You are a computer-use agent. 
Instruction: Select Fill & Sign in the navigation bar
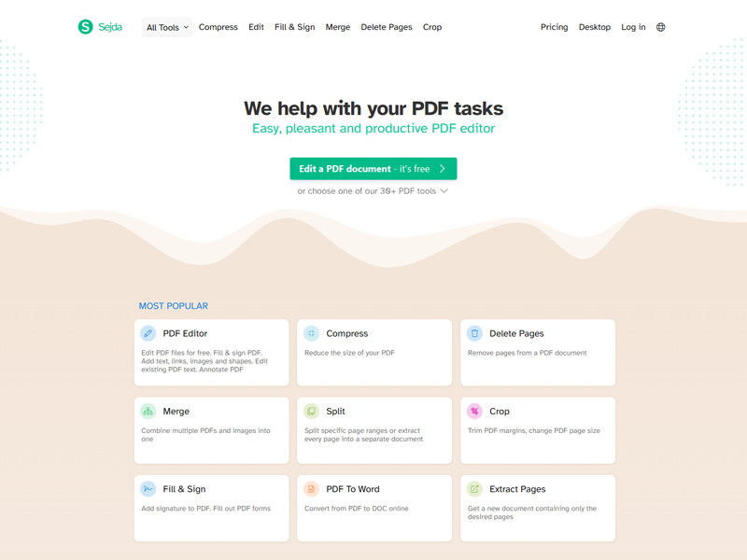(294, 27)
